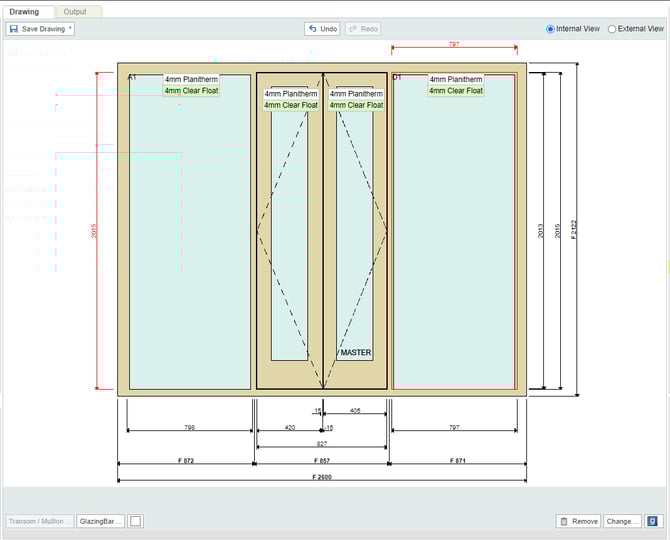Click the Remove trash button
The image size is (670, 540).
(578, 521)
